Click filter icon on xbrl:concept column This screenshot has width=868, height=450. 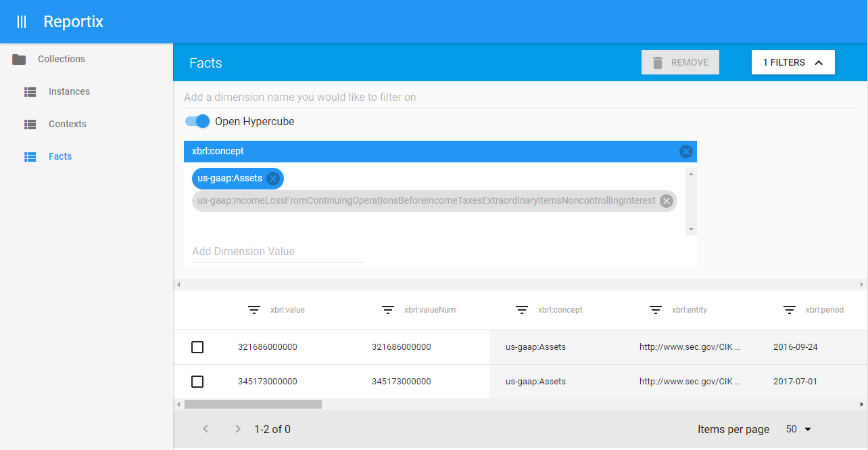click(522, 310)
